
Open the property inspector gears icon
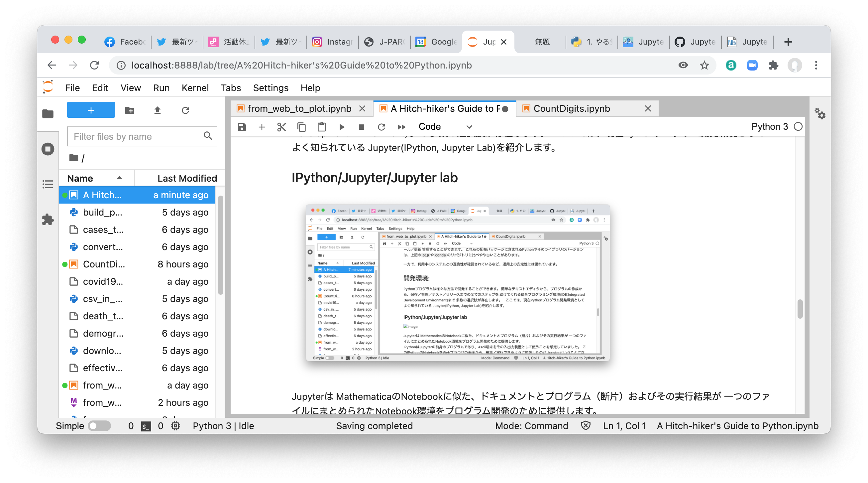820,114
